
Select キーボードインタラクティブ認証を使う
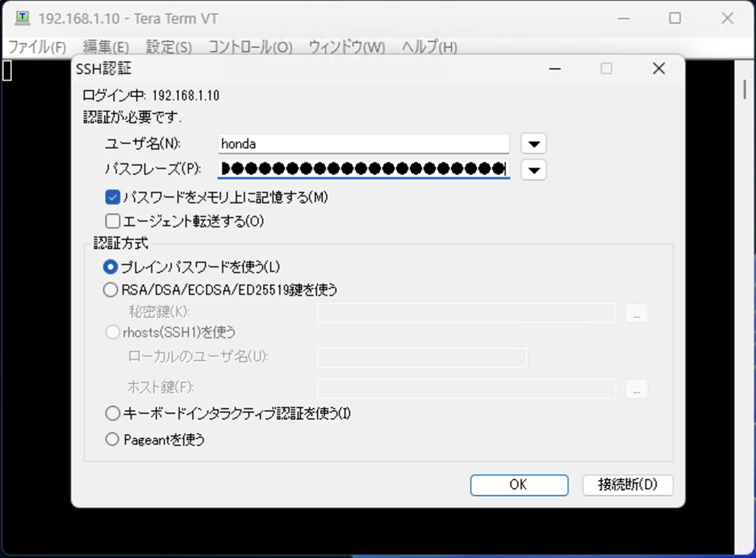[x=112, y=413]
